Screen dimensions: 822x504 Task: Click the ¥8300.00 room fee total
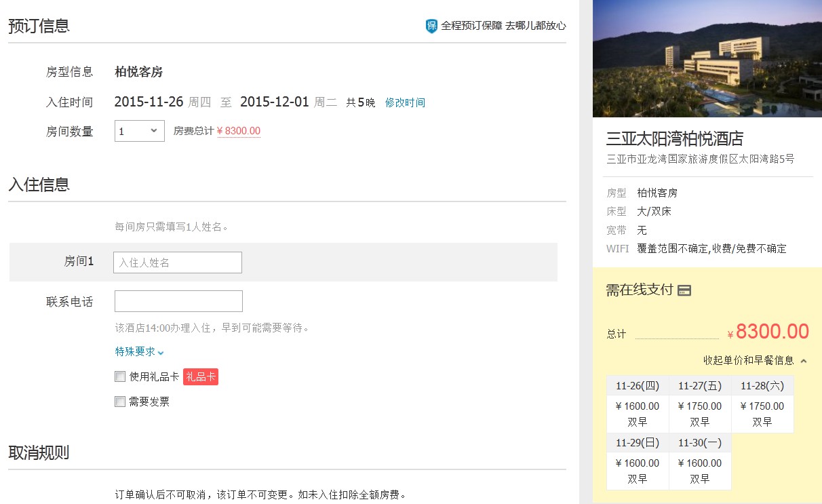click(x=238, y=132)
